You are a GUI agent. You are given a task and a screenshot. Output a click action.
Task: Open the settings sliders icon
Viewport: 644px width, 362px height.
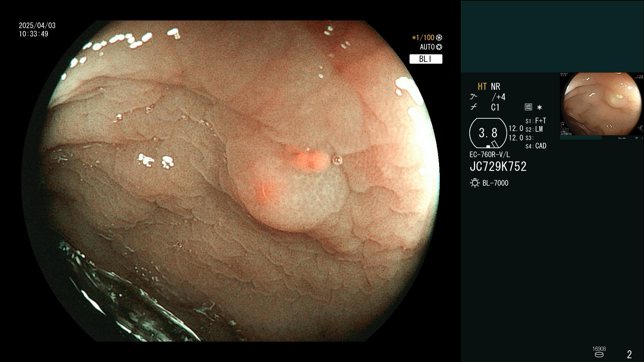click(x=528, y=107)
